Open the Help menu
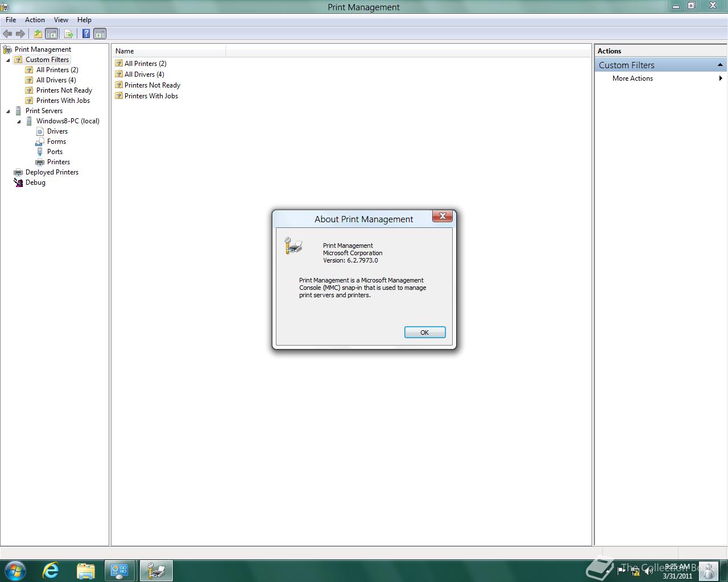 coord(84,20)
